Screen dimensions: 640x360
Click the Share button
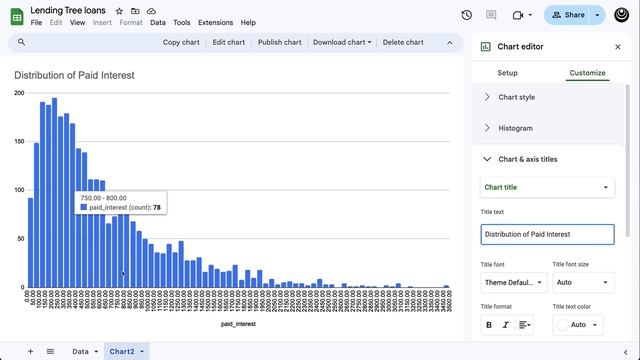coord(568,15)
